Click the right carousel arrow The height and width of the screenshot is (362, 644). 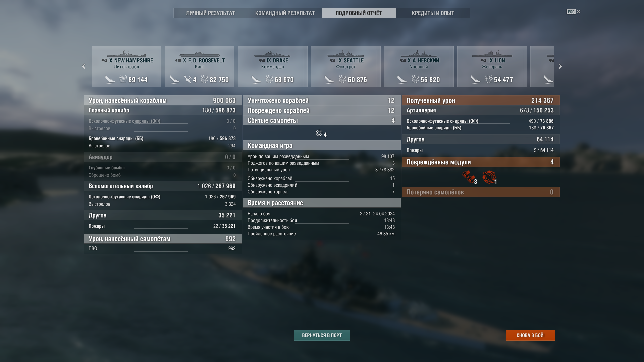tap(560, 66)
